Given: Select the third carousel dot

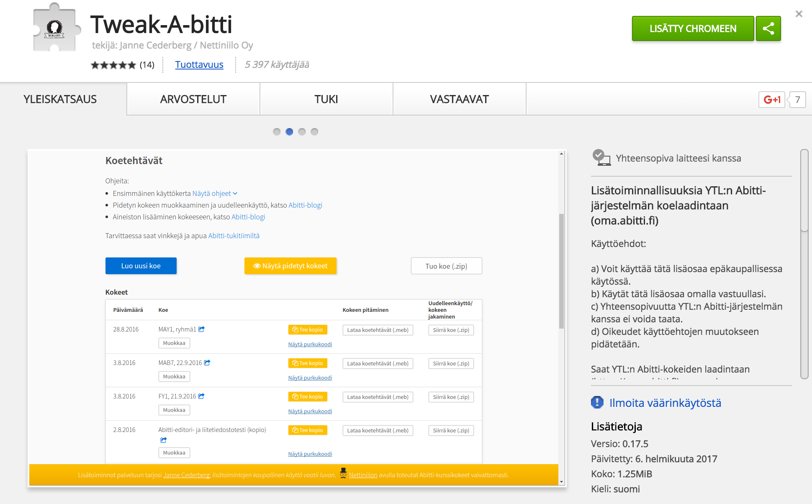Looking at the screenshot, I should pos(302,132).
